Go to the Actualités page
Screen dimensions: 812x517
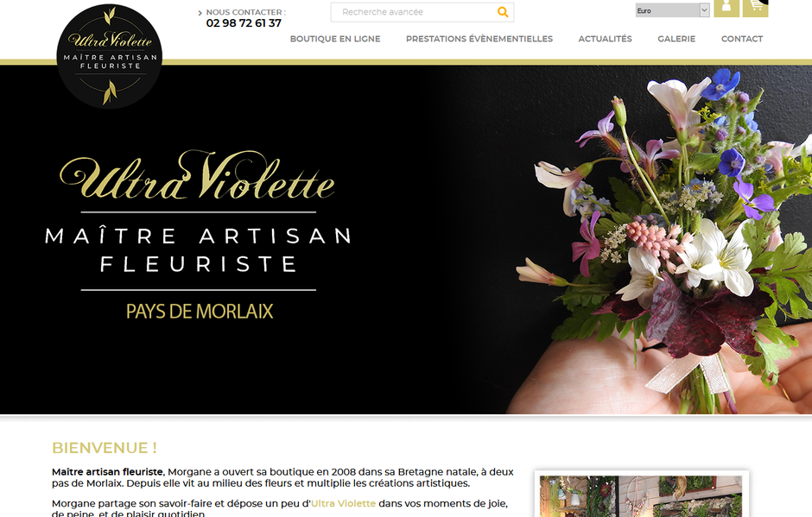[x=605, y=39]
